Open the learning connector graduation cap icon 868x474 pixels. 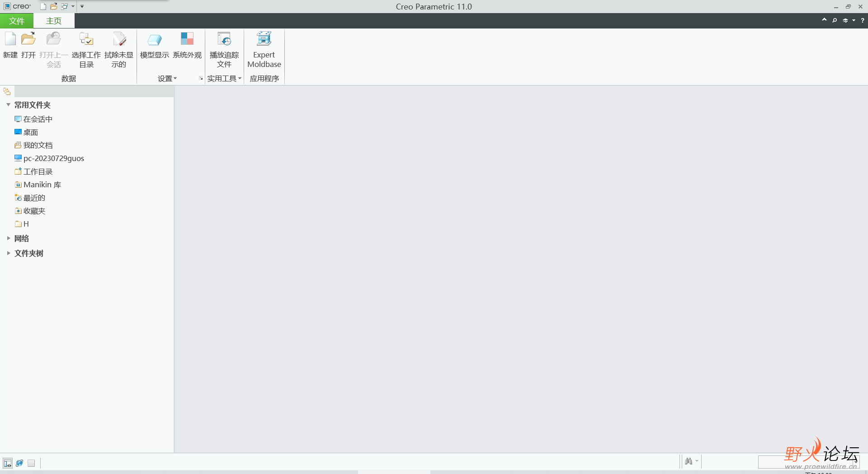pos(845,20)
